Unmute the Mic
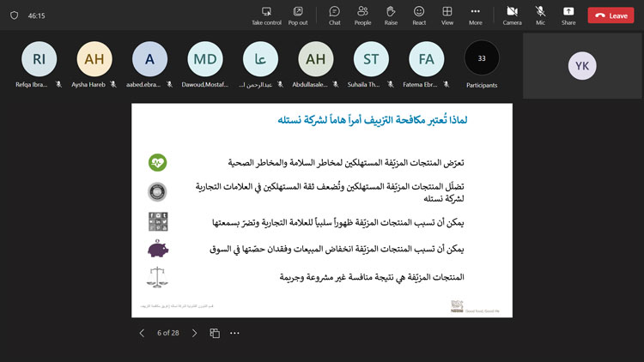Image resolution: width=644 pixels, height=362 pixels. pyautogui.click(x=540, y=15)
